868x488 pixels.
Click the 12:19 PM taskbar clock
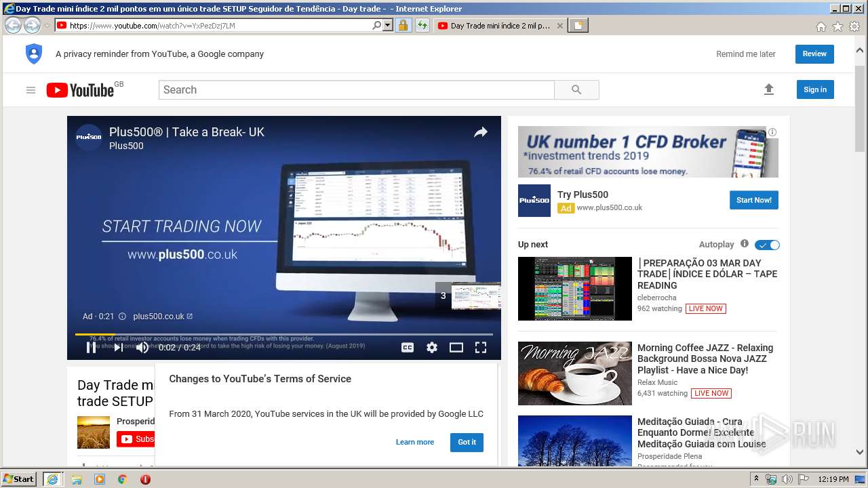(833, 479)
